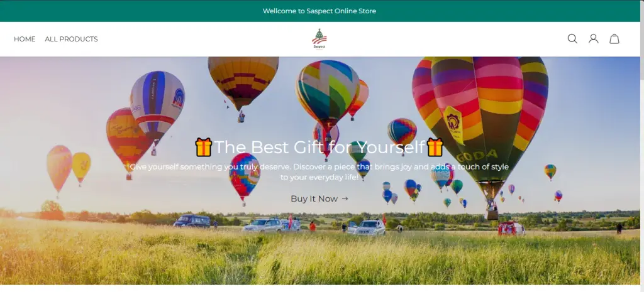This screenshot has height=292, width=644.
Task: Click the gift emoji after "Yourself"
Action: coord(435,147)
